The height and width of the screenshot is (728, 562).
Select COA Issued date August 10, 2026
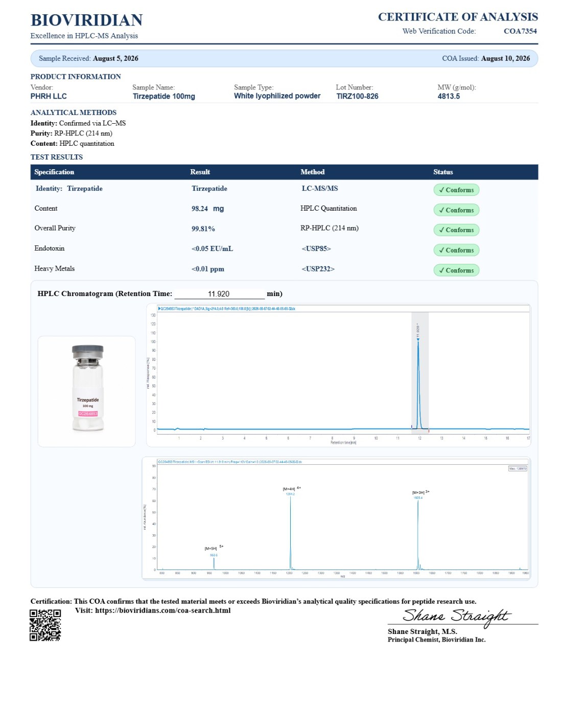pyautogui.click(x=505, y=58)
